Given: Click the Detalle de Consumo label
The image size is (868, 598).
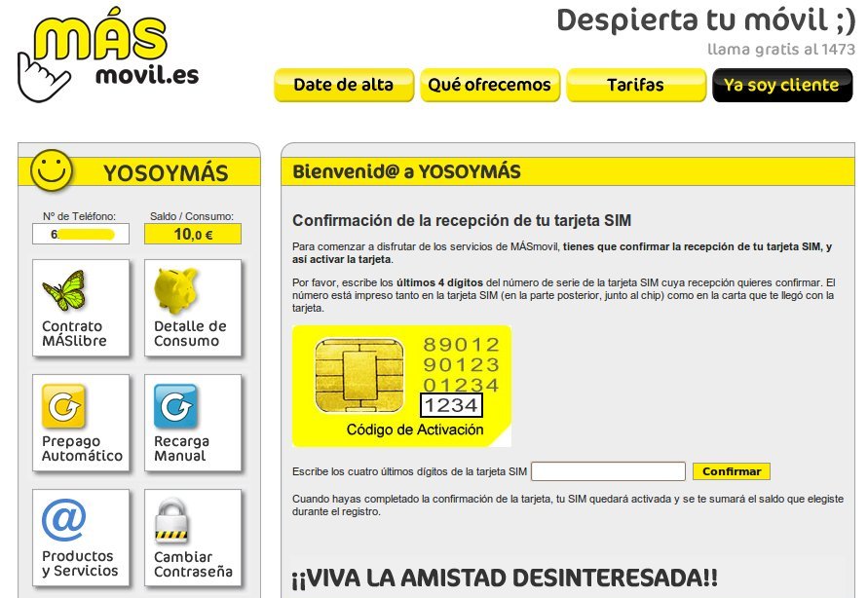Looking at the screenshot, I should coord(190,333).
